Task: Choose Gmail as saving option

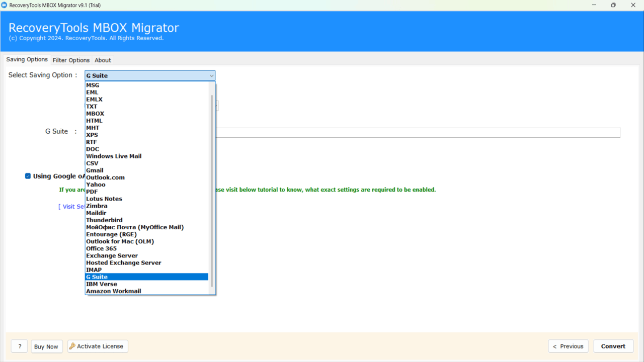Action: 146,170
